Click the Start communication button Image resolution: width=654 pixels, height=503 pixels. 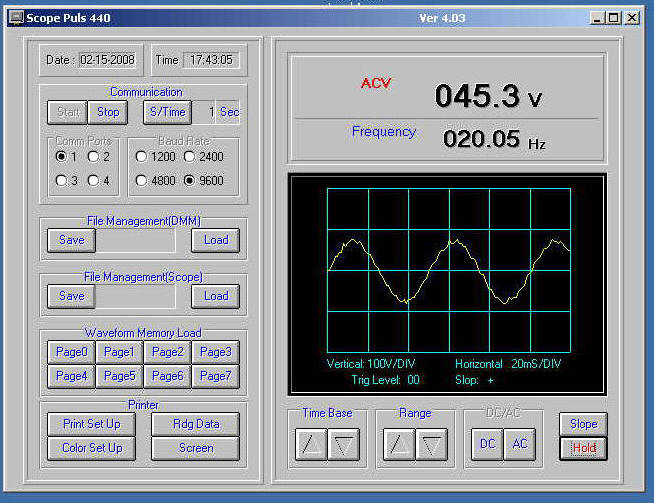[x=67, y=112]
